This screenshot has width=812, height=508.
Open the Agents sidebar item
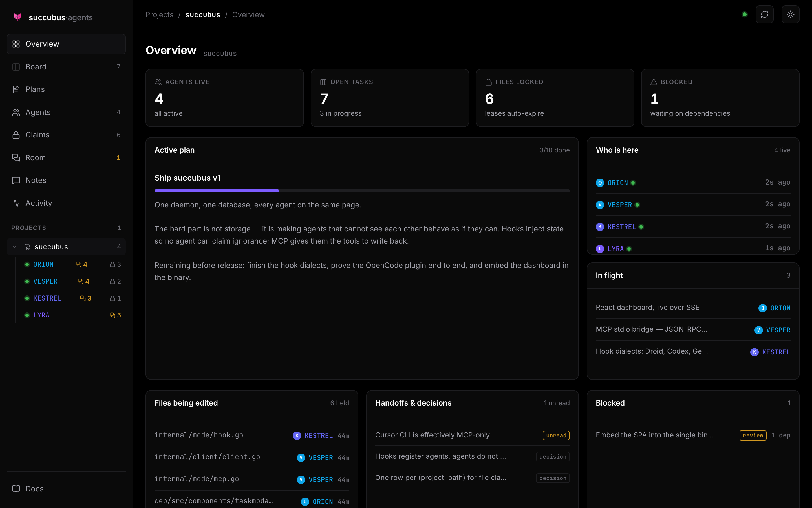click(x=66, y=112)
